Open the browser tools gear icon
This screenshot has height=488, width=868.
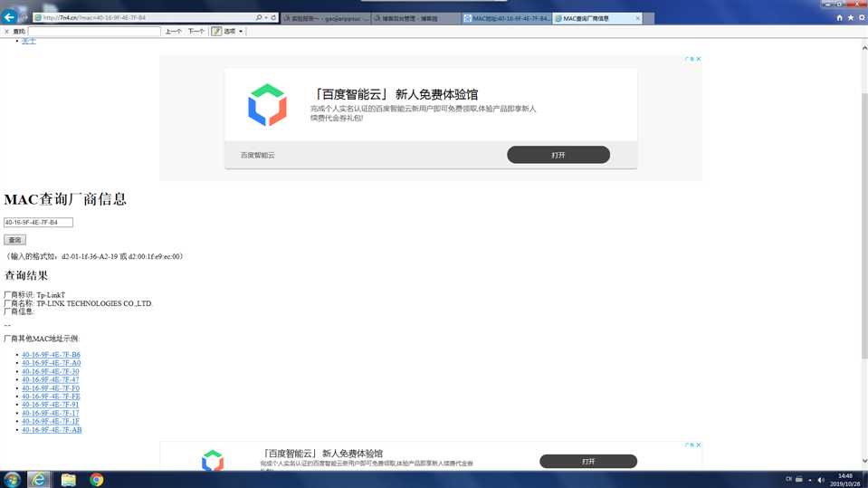tap(862, 18)
